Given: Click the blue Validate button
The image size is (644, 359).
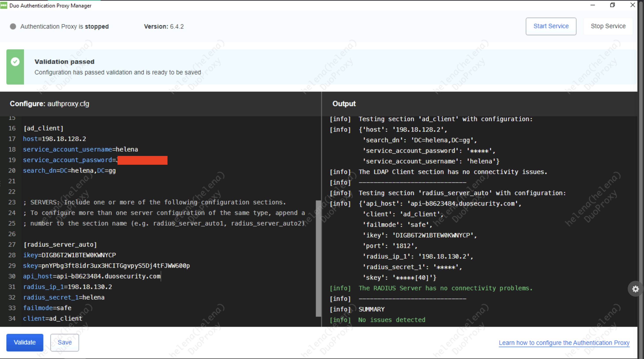Looking at the screenshot, I should pos(25,342).
